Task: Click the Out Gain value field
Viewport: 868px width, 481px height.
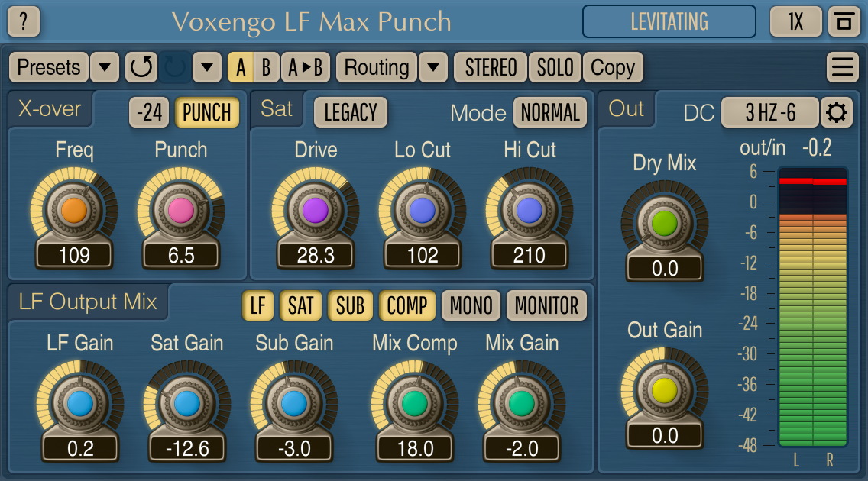Action: coord(664,436)
